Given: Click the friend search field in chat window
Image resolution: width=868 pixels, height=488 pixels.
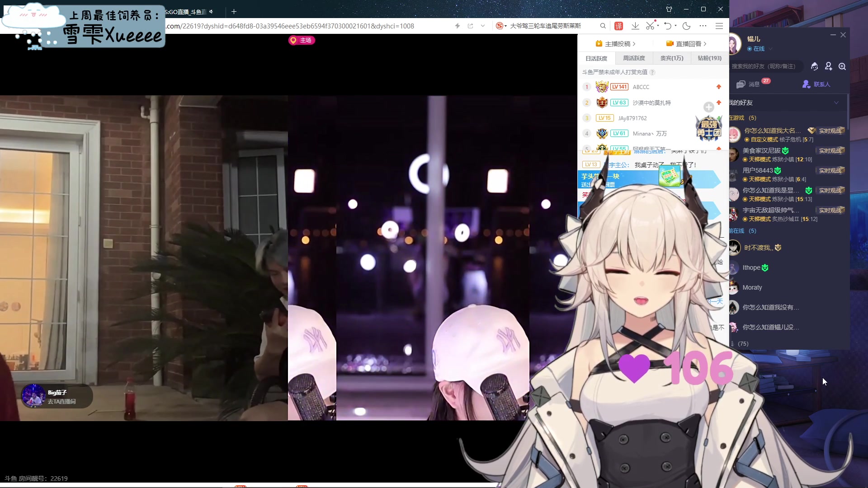Looking at the screenshot, I should point(765,66).
